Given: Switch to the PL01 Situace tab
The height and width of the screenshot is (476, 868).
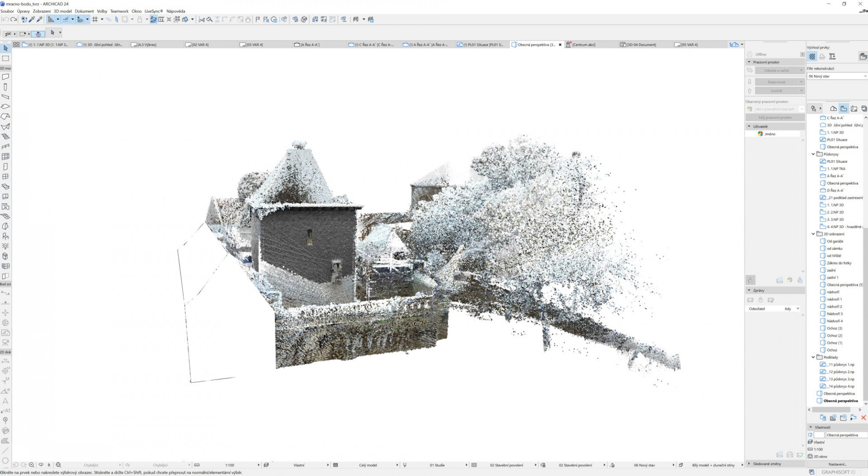Looking at the screenshot, I should pyautogui.click(x=482, y=45).
